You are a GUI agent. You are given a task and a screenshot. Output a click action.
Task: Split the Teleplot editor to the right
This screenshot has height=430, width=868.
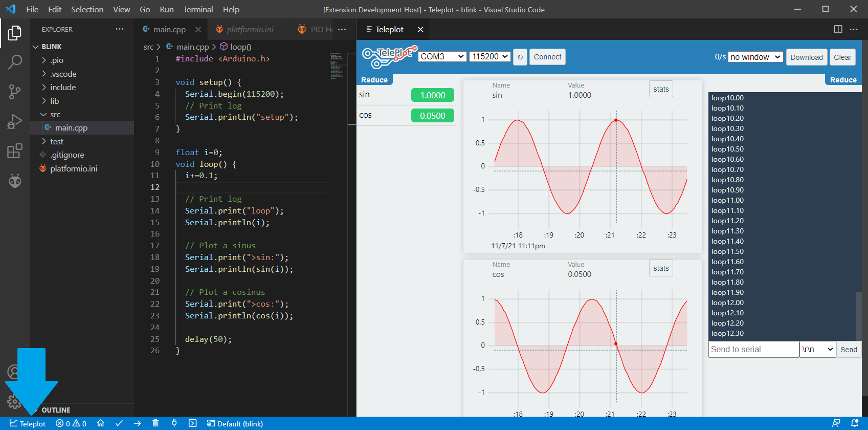pos(838,29)
